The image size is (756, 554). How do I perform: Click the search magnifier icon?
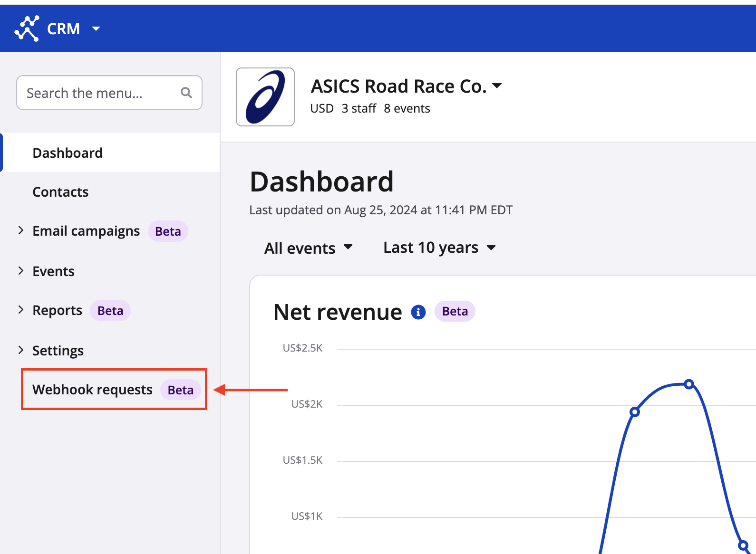point(186,93)
